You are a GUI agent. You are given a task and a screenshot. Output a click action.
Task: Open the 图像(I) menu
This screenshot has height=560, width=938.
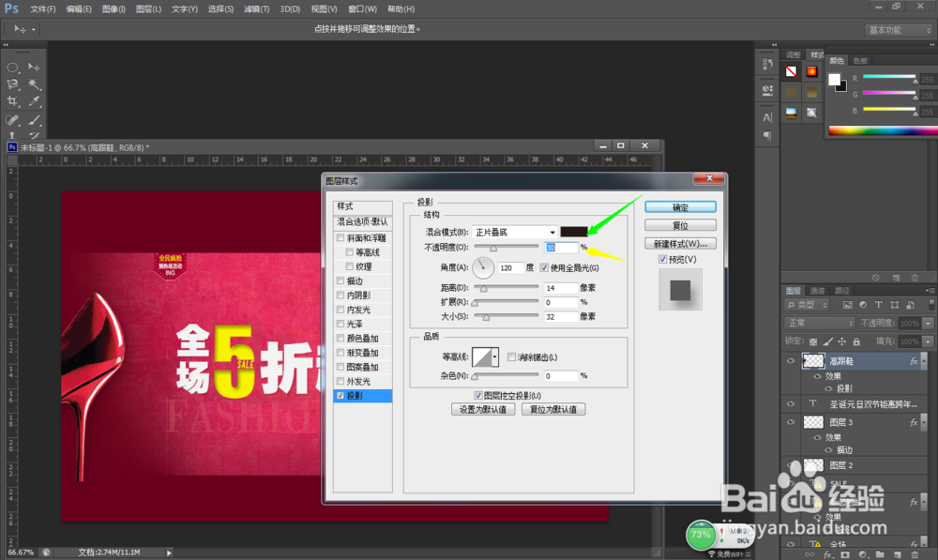click(113, 9)
